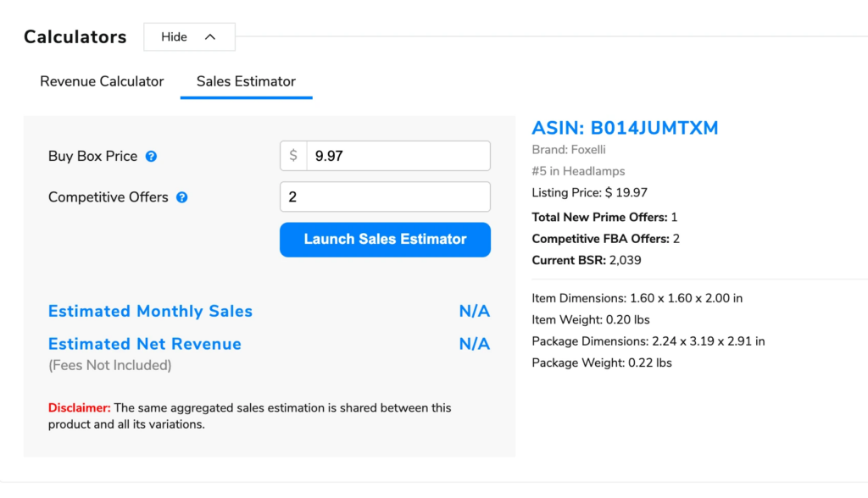Switch to the Revenue Calculator tab

[102, 81]
